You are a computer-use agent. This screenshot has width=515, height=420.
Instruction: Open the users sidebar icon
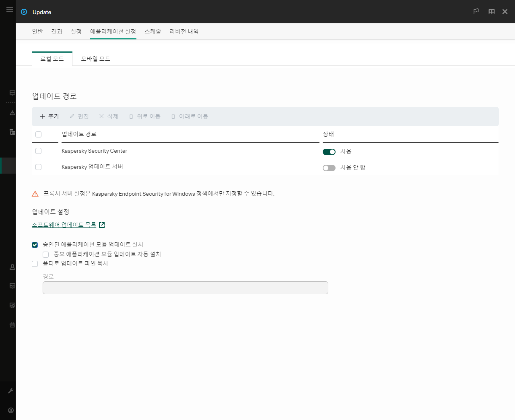pyautogui.click(x=12, y=266)
